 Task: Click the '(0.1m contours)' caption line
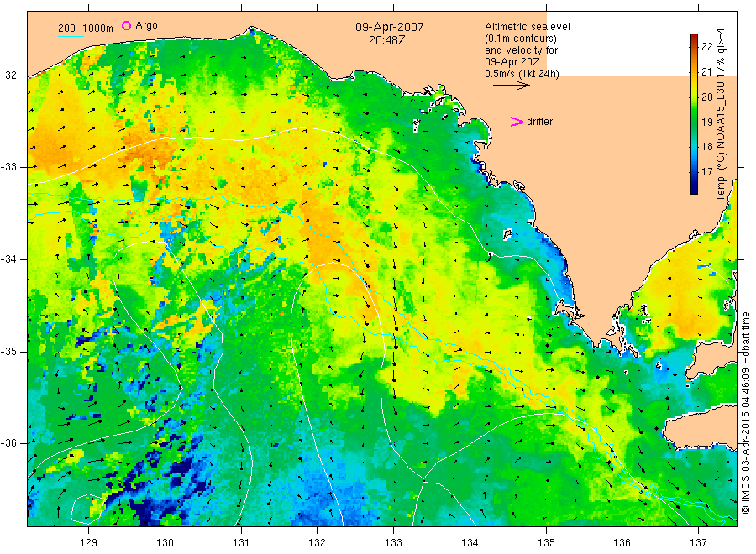[521, 39]
